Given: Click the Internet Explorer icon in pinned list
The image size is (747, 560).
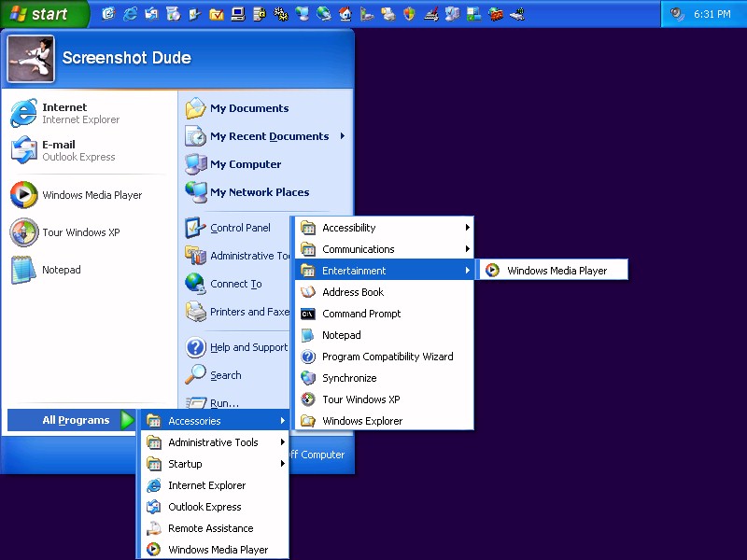Looking at the screenshot, I should pos(23,113).
